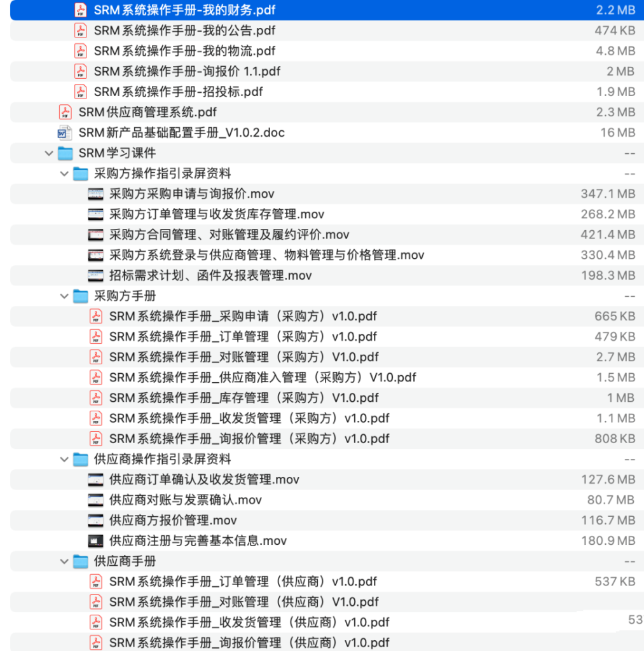Click the PDF icon of SRM 供应商管理系统.pdf

click(64, 112)
